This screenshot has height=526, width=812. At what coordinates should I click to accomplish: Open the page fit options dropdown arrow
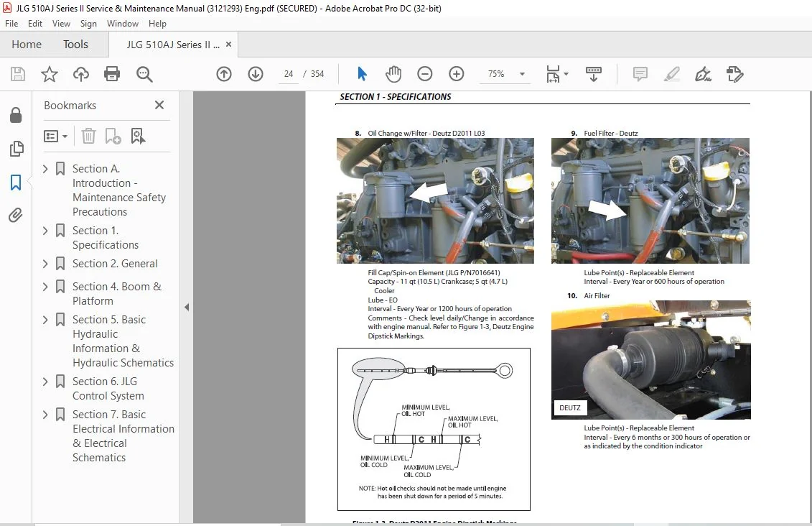[x=566, y=74]
